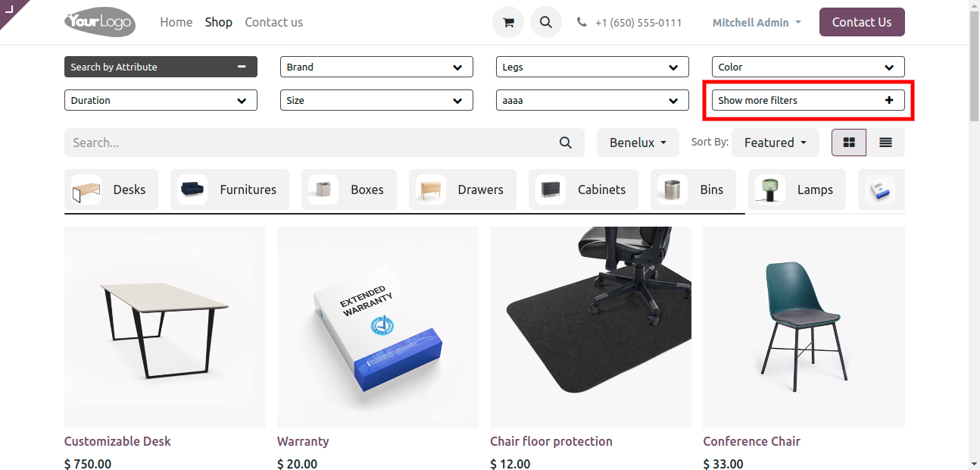Click the Customizable Desk product image
The width and height of the screenshot is (980, 470).
point(165,327)
